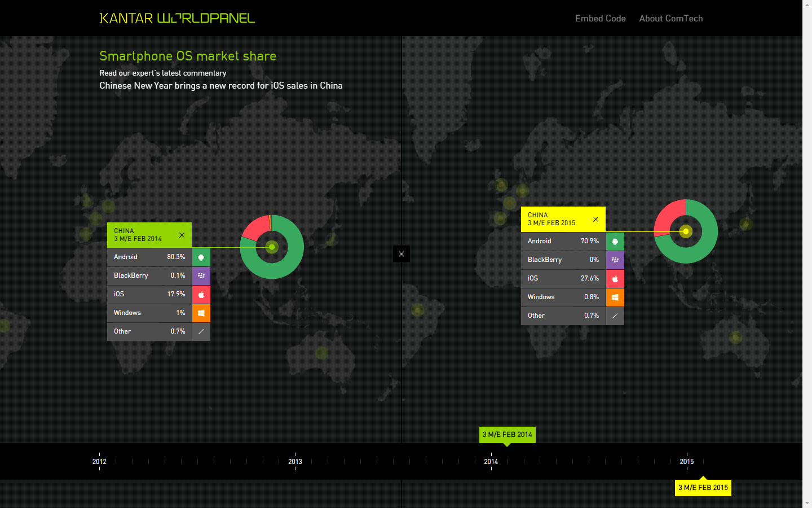
Task: Click the BlackBerry icon in 2015 China panel
Action: [615, 260]
